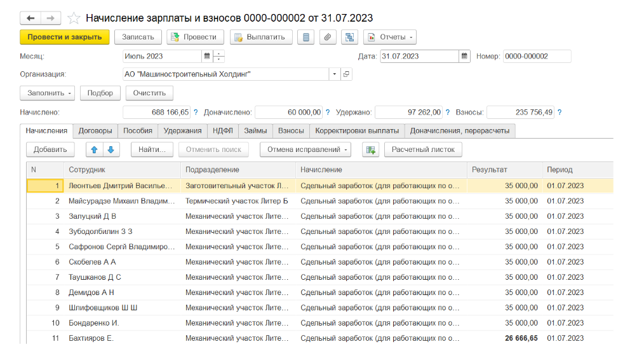Expand the Заполнить dropdown button

(50, 93)
